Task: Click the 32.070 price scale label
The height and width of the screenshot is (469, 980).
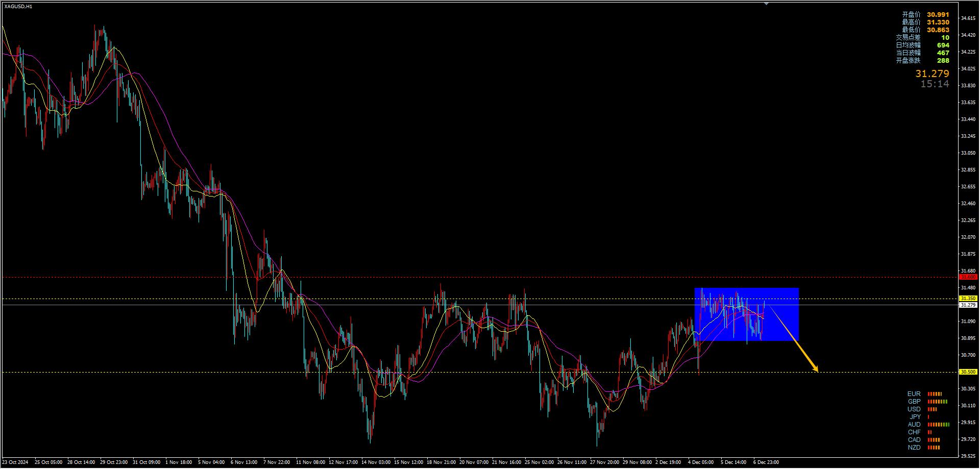Action: [968, 237]
